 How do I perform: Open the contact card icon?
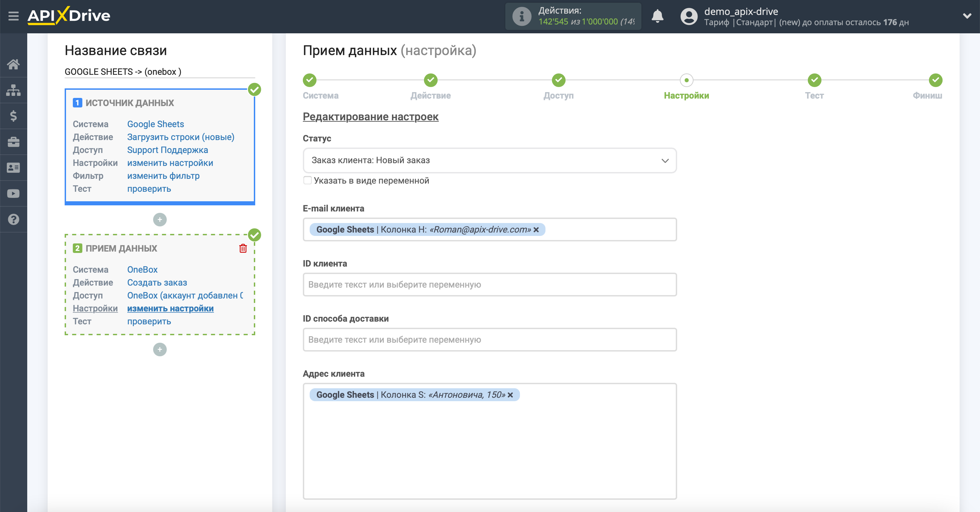(13, 168)
